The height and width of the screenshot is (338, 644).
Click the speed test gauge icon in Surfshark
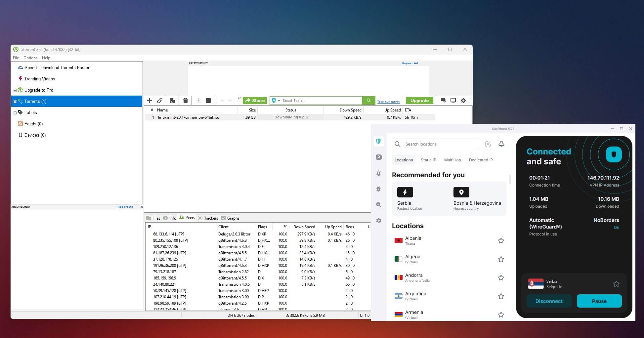click(x=488, y=144)
